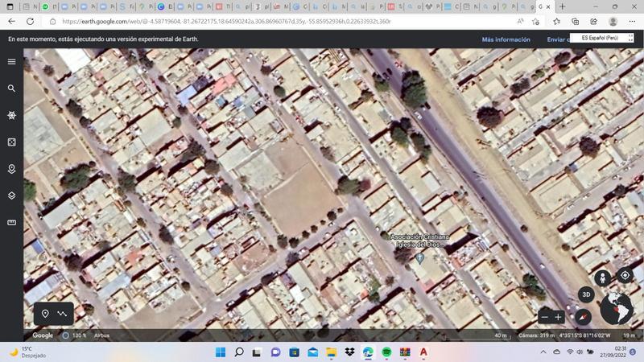Viewport: 644px width, 362px height.
Task: Select the measure distance ruler tool
Action: click(x=11, y=223)
